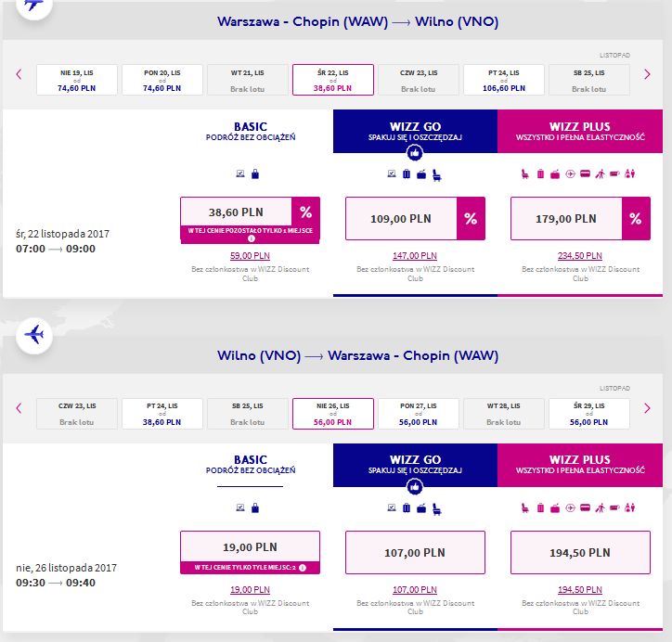
Task: Click percent discount badge on 38,60 PLN fare
Action: (305, 212)
